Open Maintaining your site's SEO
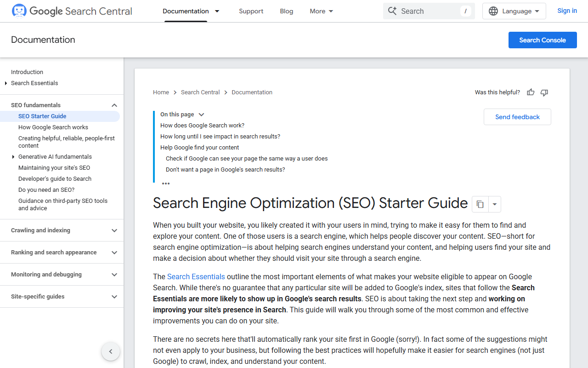The width and height of the screenshot is (588, 368). (54, 168)
